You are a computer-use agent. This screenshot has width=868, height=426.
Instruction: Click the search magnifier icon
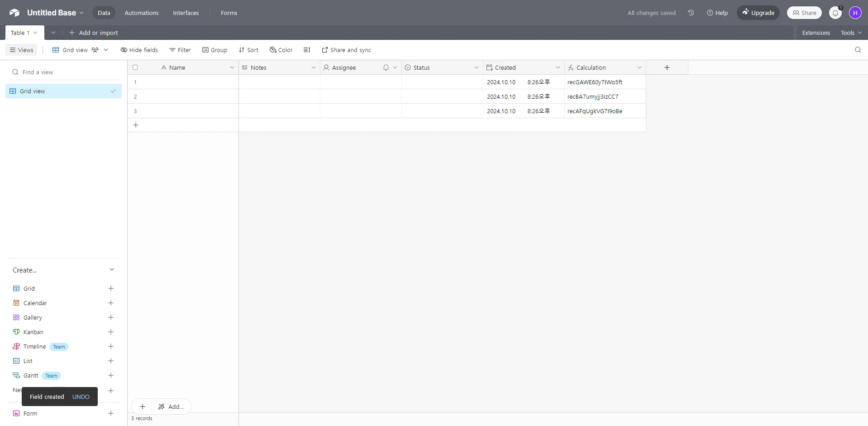858,50
